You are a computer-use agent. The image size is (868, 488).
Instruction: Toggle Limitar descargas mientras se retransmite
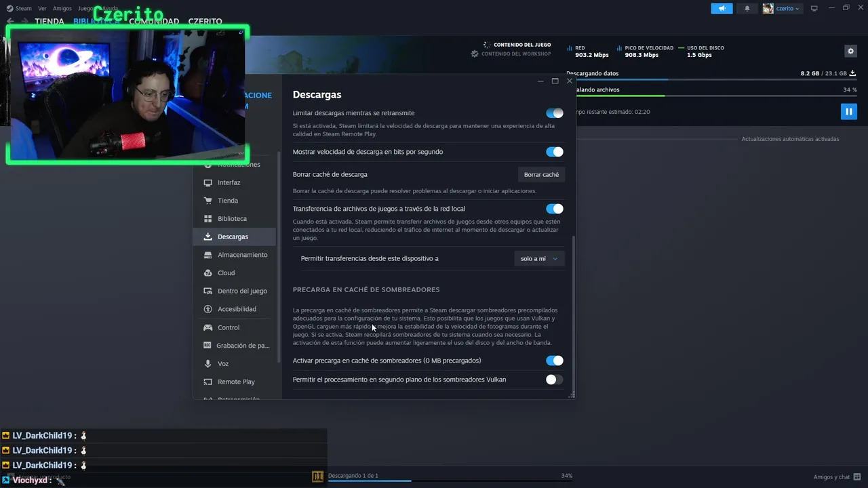coord(554,113)
